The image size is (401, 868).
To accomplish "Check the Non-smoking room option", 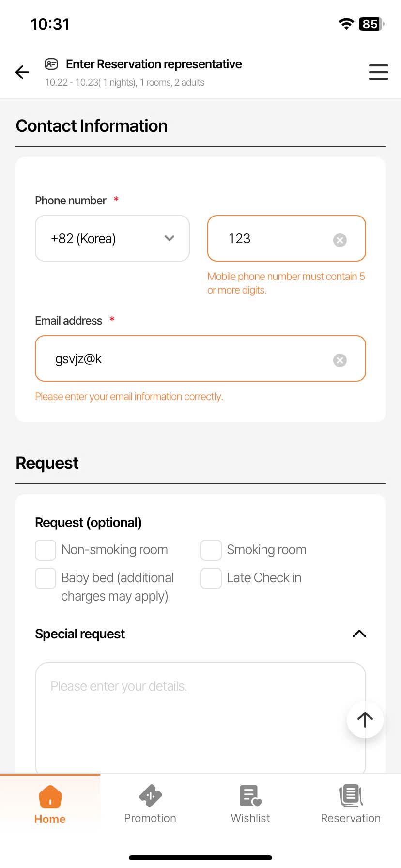I will click(x=46, y=550).
